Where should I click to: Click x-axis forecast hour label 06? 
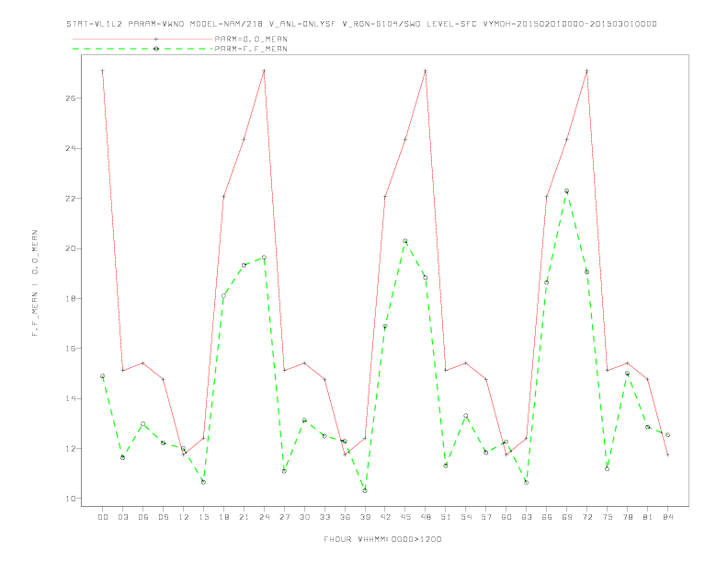coord(143,517)
